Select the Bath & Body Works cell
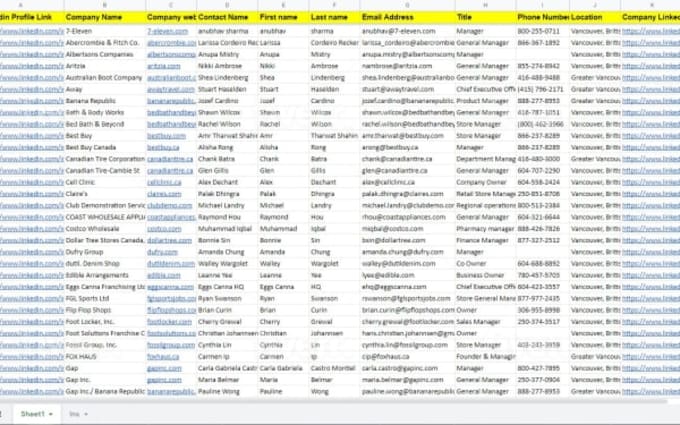 tap(105, 112)
